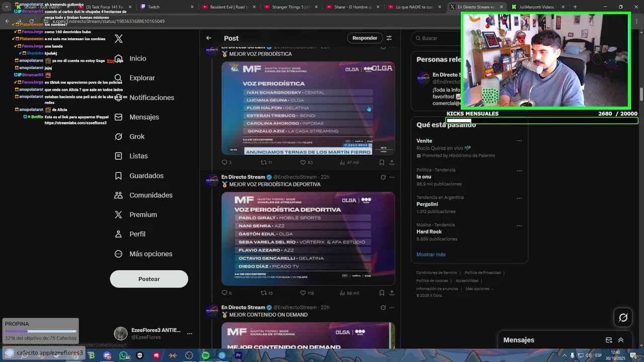Open EzeeFlores3 account menu dots
Screen dimensions: 644x362
click(190, 333)
